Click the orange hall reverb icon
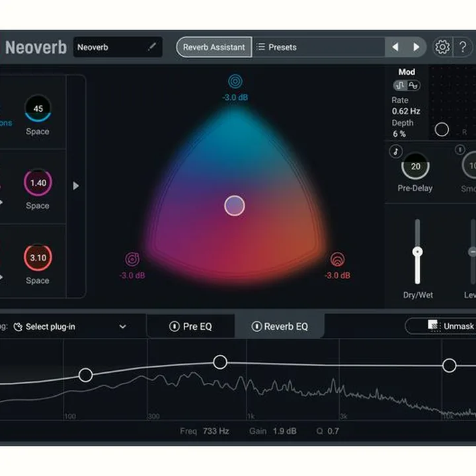 click(337, 259)
